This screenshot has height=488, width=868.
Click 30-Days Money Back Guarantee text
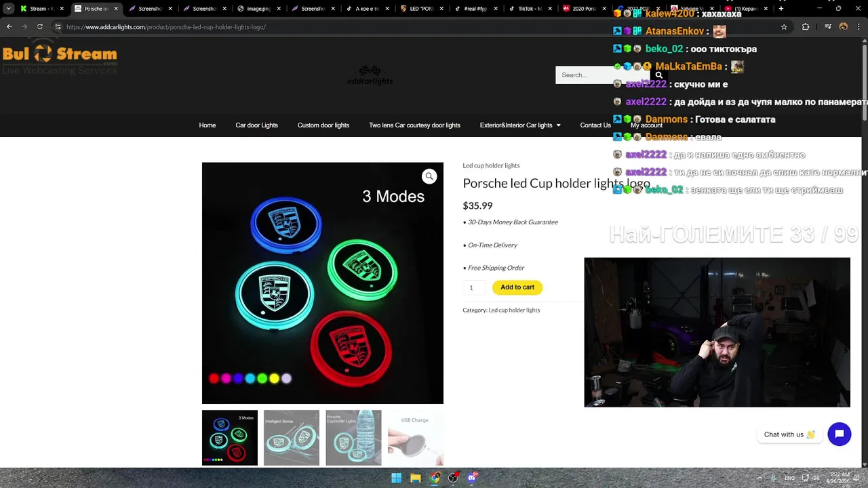click(513, 222)
